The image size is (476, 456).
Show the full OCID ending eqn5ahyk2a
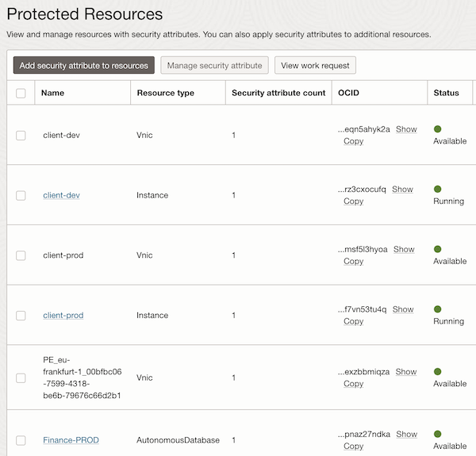(406, 129)
